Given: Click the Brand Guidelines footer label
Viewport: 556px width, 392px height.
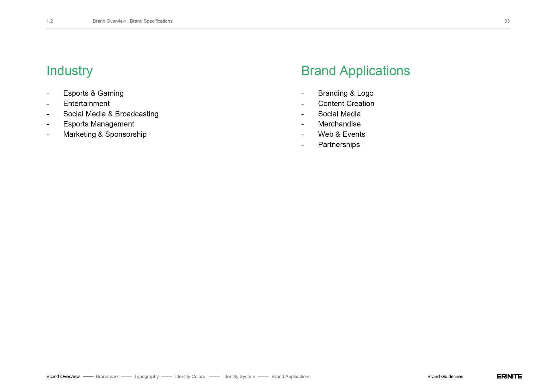Looking at the screenshot, I should [445, 376].
